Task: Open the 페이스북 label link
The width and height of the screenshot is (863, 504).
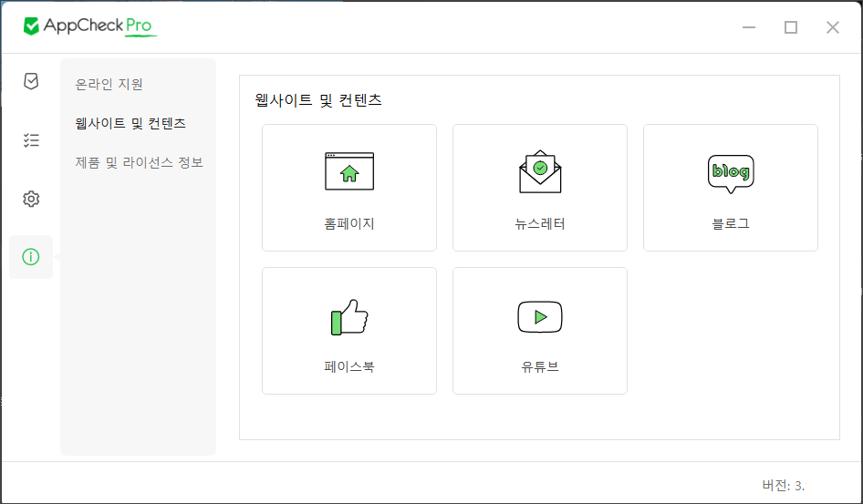Action: click(349, 366)
